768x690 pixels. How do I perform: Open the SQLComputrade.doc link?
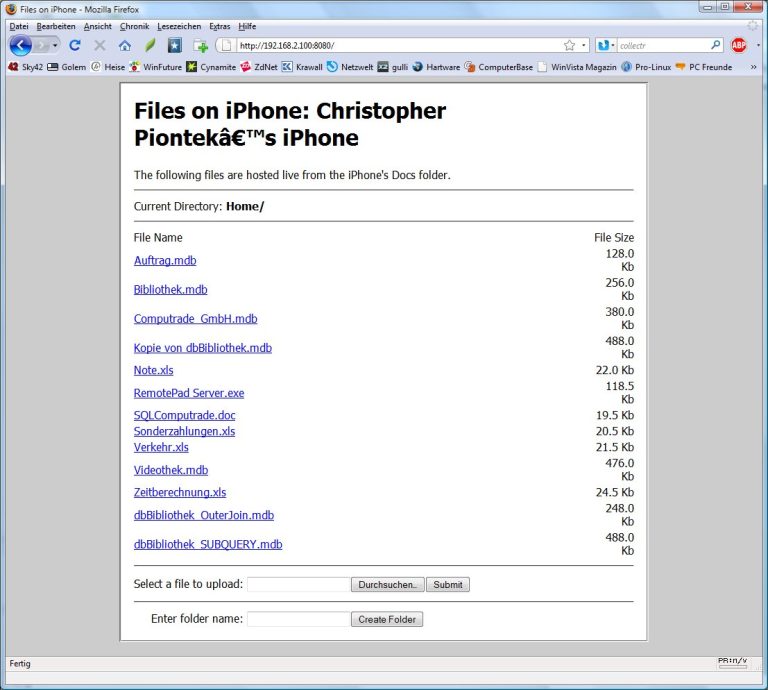click(x=184, y=415)
